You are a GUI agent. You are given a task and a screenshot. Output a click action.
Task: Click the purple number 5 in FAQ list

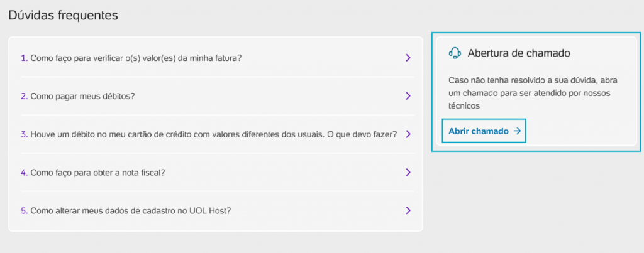tap(24, 211)
